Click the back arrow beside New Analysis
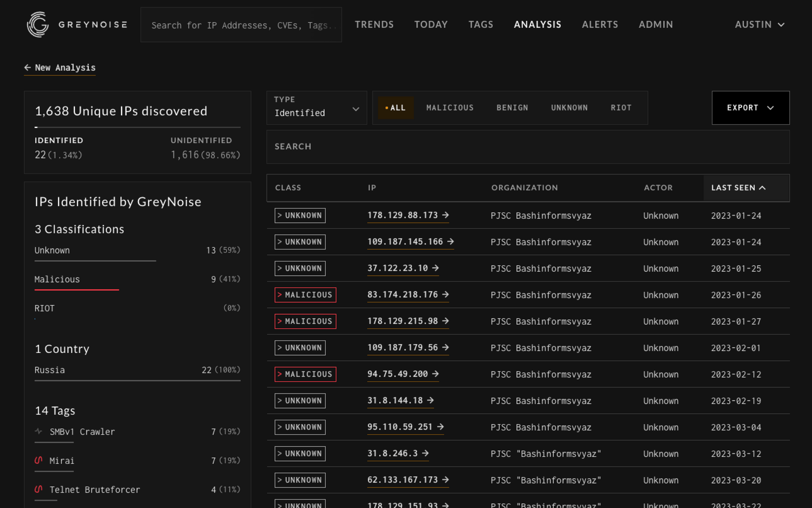 tap(27, 67)
